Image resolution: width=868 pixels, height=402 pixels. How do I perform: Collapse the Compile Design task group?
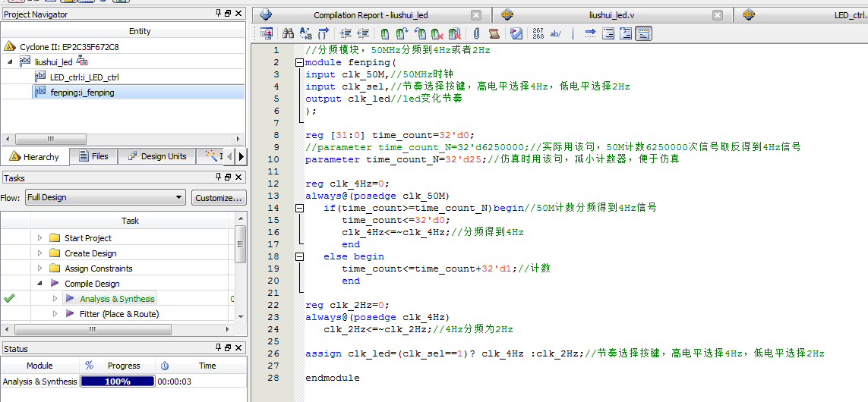click(x=40, y=284)
